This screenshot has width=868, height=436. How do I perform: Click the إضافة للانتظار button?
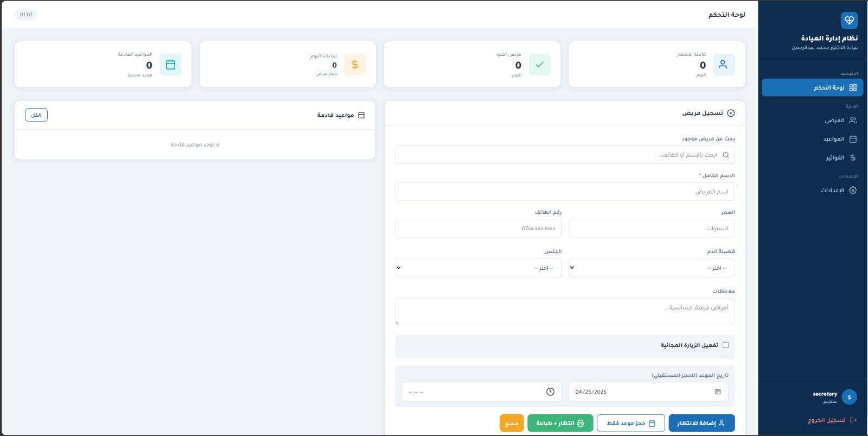[701, 423]
